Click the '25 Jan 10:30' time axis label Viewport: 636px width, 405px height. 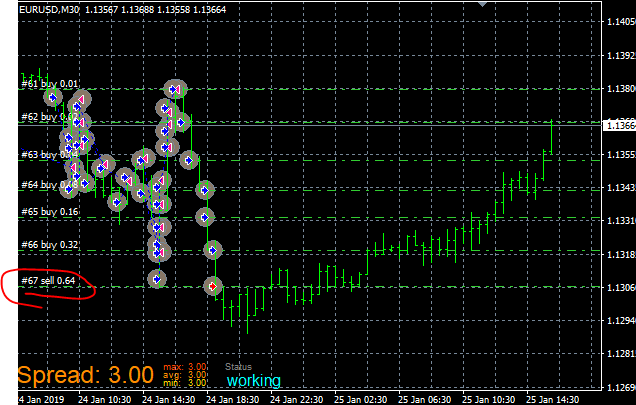point(489,400)
